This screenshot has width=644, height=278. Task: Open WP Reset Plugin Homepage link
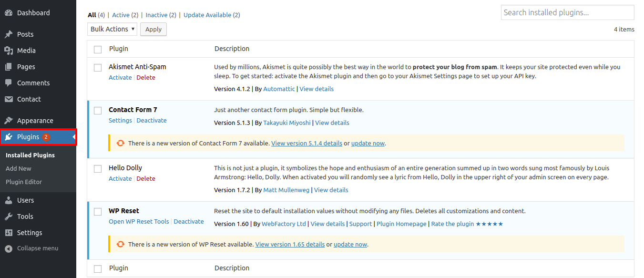click(x=401, y=224)
